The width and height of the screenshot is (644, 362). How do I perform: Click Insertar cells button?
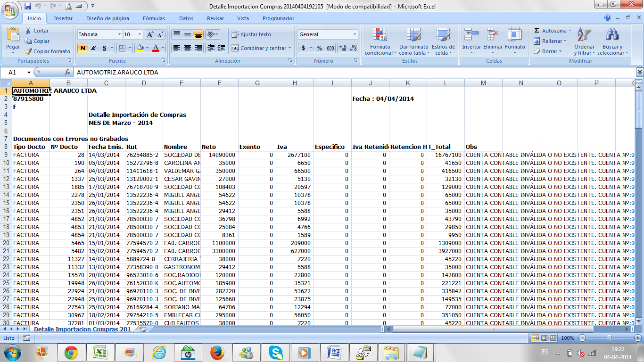[x=471, y=41]
